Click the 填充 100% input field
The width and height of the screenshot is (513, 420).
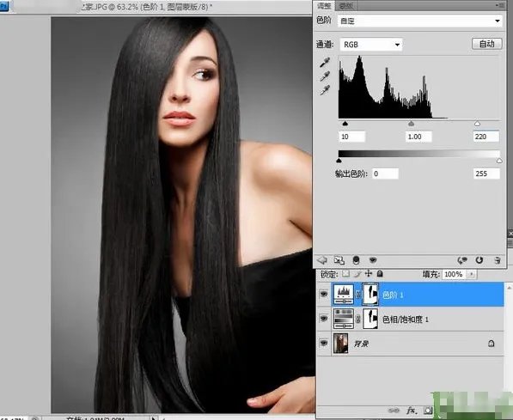click(454, 274)
